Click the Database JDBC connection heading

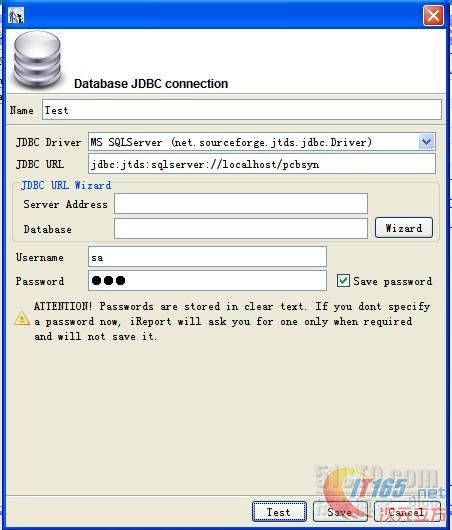[151, 83]
